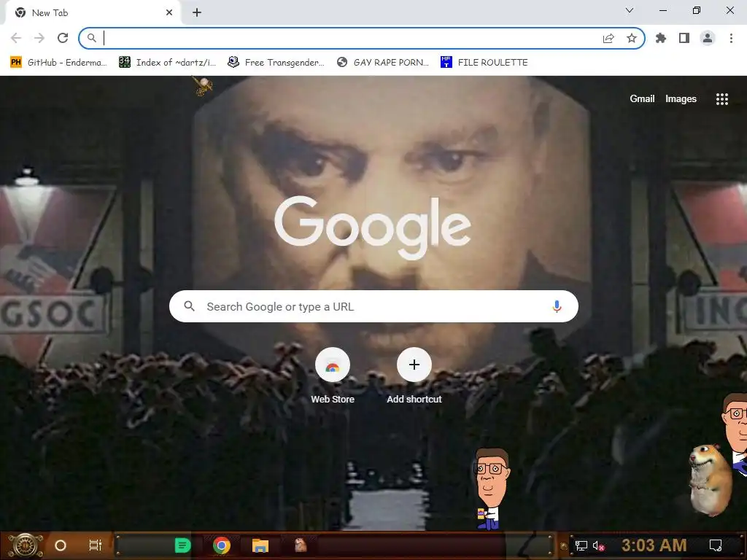This screenshot has width=747, height=560.
Task: Open the Free Transgender... bookmark
Action: [x=276, y=63]
